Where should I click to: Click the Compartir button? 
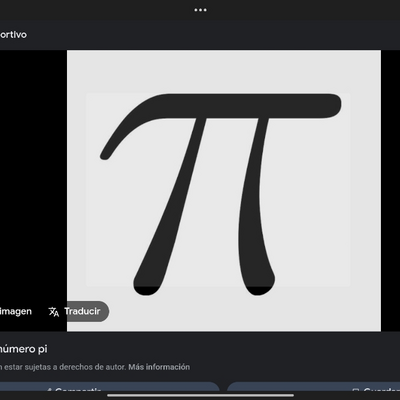(x=110, y=387)
